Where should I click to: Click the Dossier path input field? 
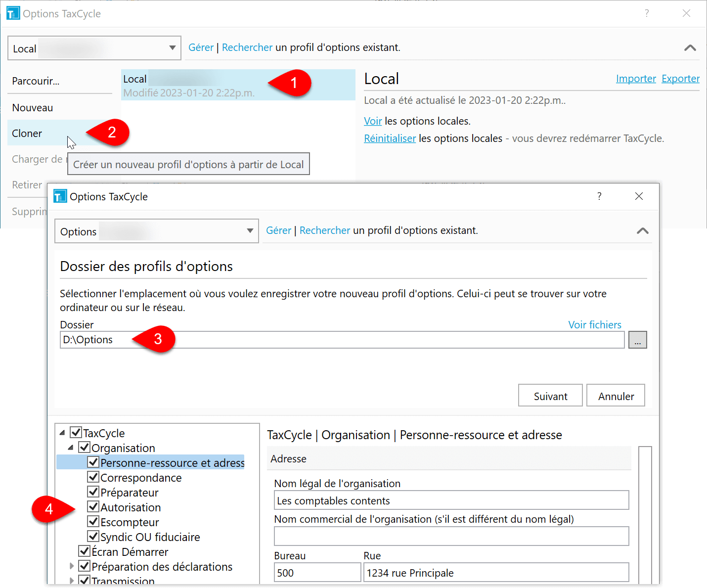click(342, 340)
